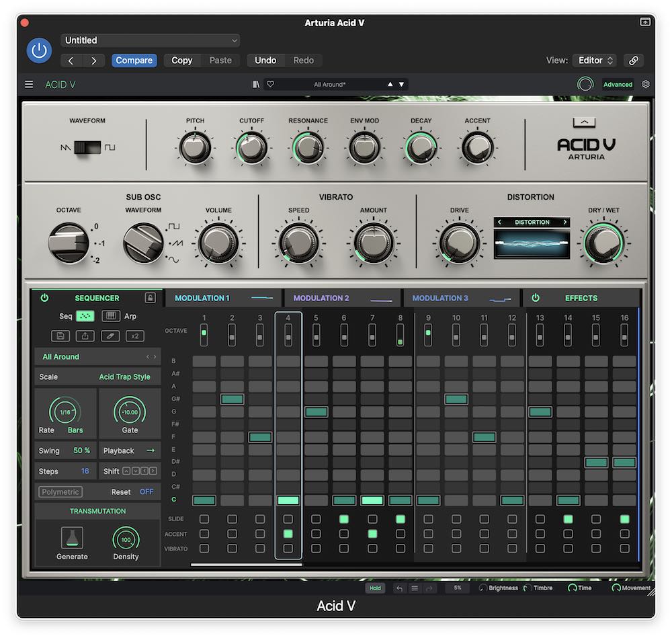Image resolution: width=672 pixels, height=638 pixels.
Task: Change Playback direction selector
Action: coord(151,450)
